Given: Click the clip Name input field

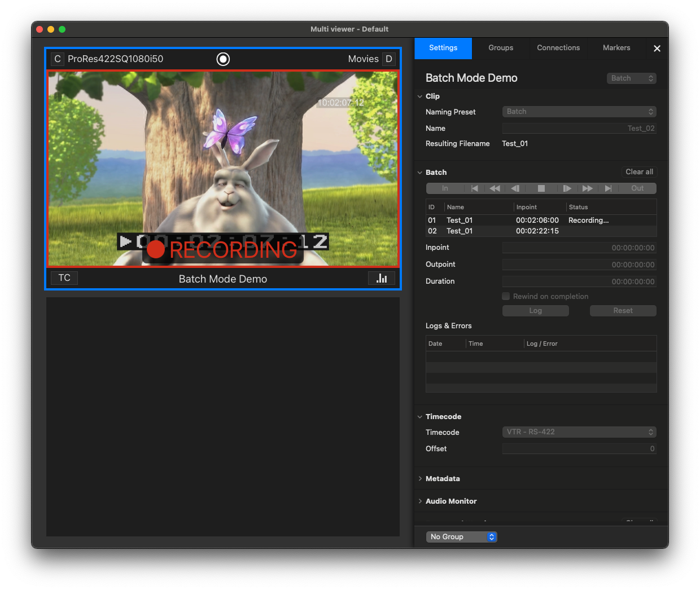Looking at the screenshot, I should tap(579, 129).
